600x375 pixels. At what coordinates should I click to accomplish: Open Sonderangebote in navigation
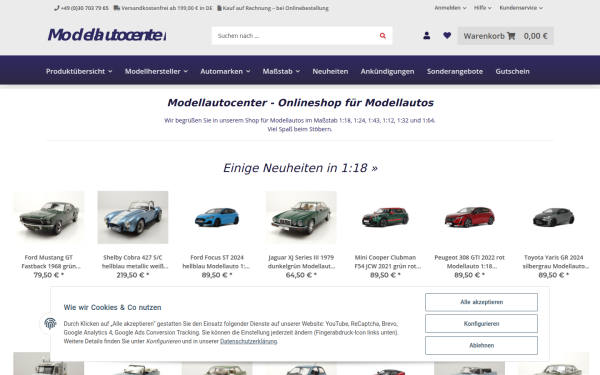coord(455,71)
